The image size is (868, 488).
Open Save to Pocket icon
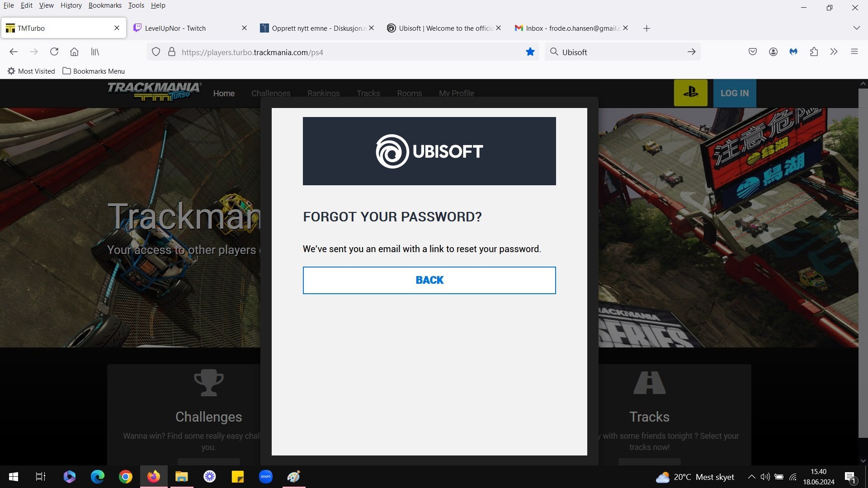coord(753,52)
